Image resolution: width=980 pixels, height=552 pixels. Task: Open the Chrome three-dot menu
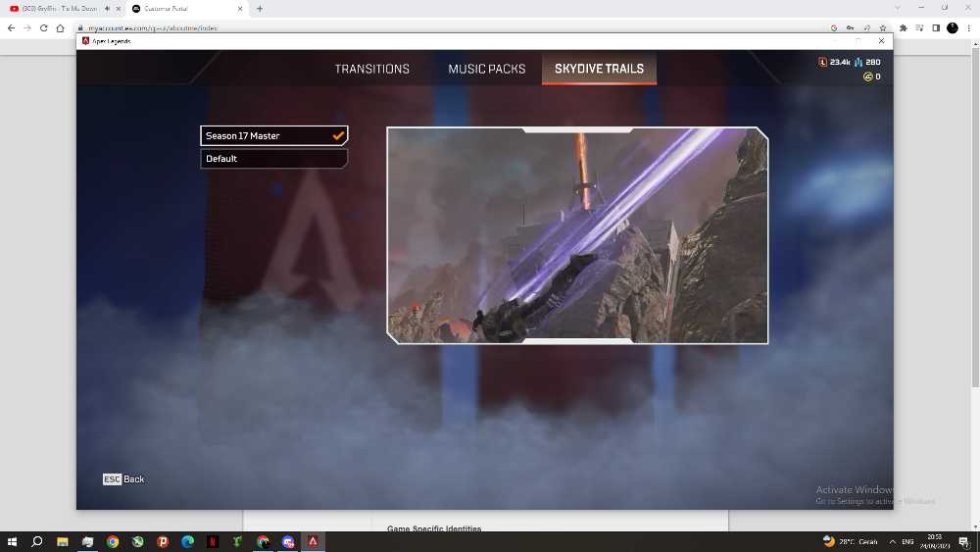coord(969,28)
